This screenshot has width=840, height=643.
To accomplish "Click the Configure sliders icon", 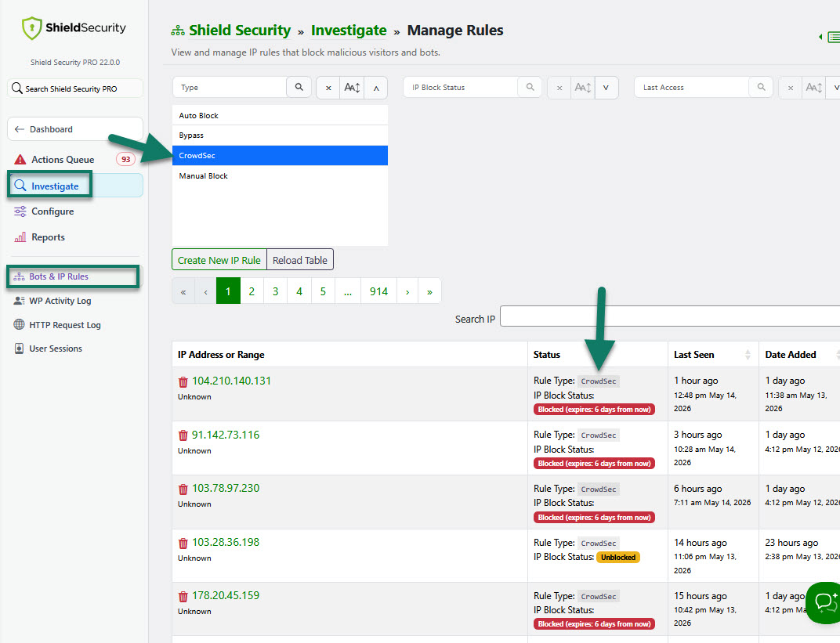I will tap(20, 211).
